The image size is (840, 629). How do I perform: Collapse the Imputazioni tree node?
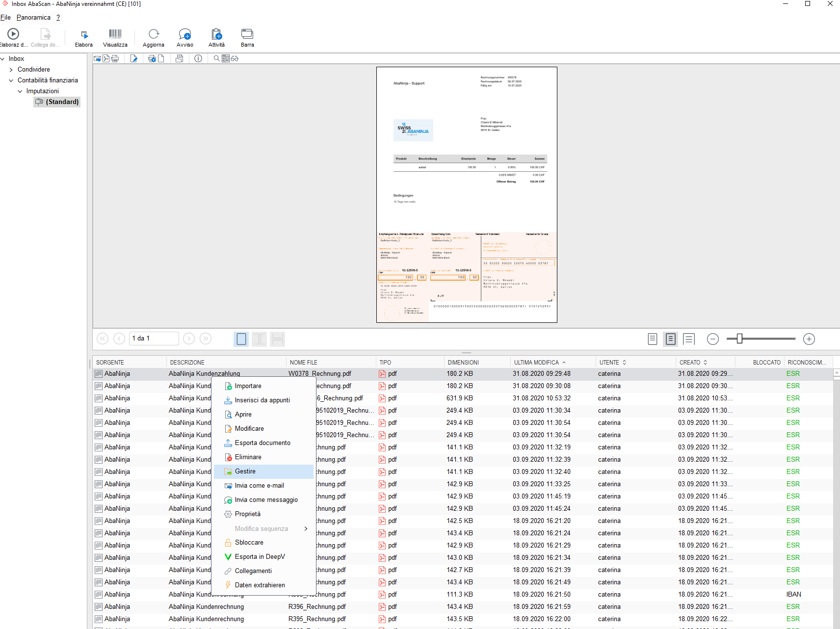click(x=20, y=91)
